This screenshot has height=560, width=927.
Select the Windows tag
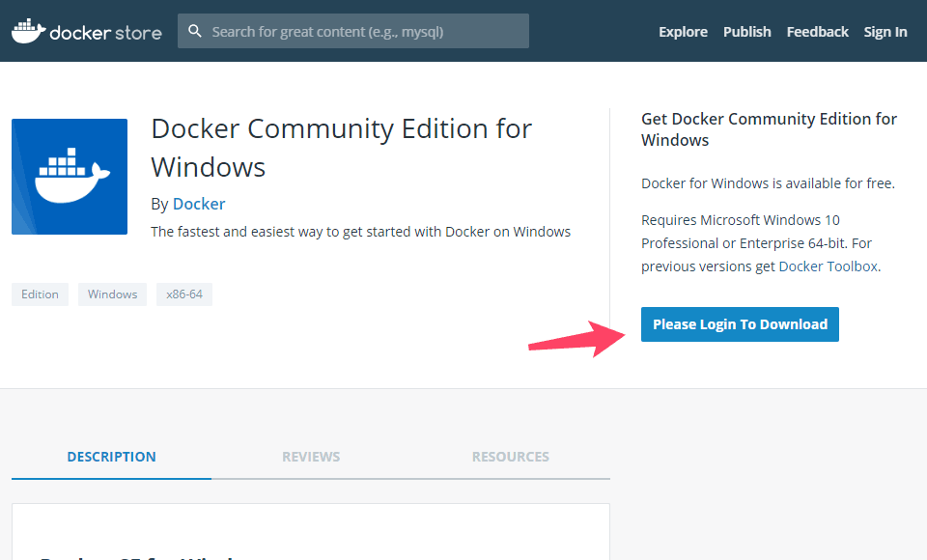click(x=112, y=294)
